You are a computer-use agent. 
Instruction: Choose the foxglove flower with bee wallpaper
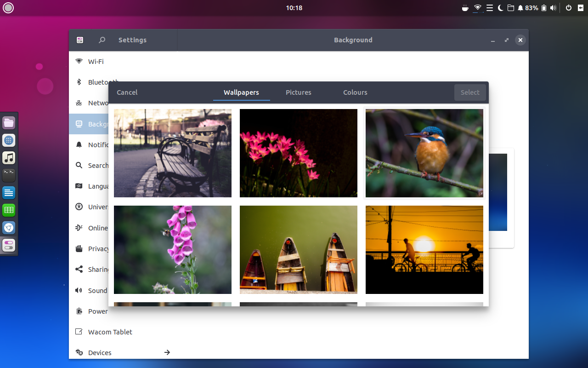click(173, 250)
